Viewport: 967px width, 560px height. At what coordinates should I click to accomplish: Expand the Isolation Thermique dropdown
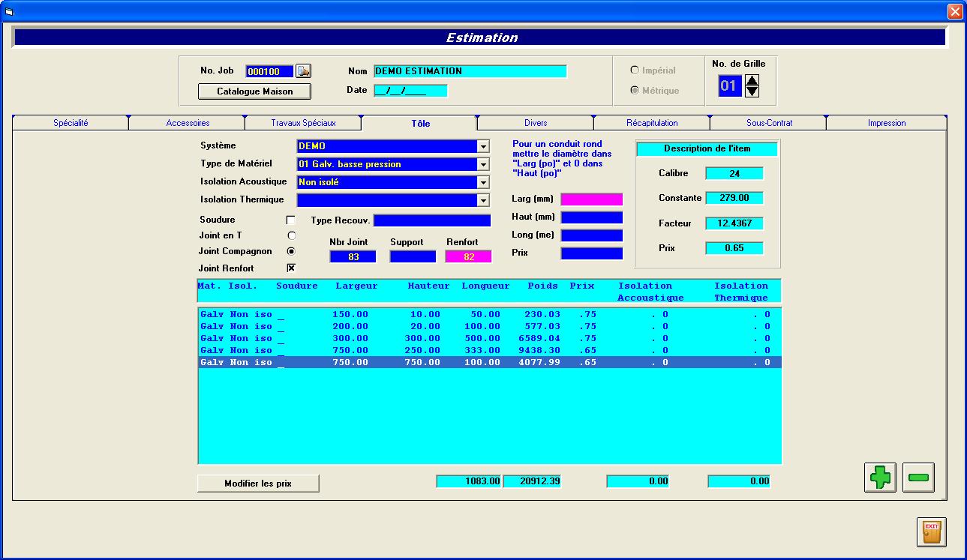tap(483, 201)
